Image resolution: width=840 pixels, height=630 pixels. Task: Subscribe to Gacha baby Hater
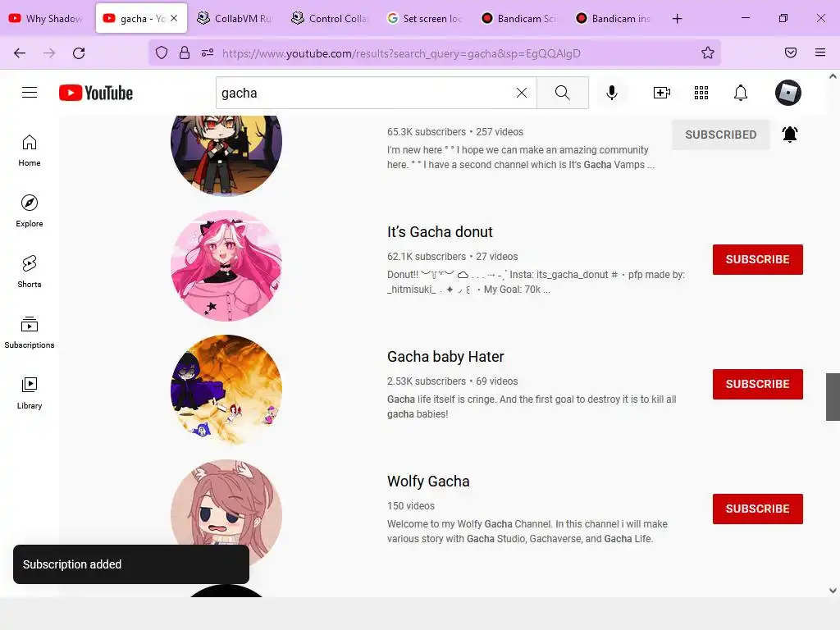pos(757,384)
